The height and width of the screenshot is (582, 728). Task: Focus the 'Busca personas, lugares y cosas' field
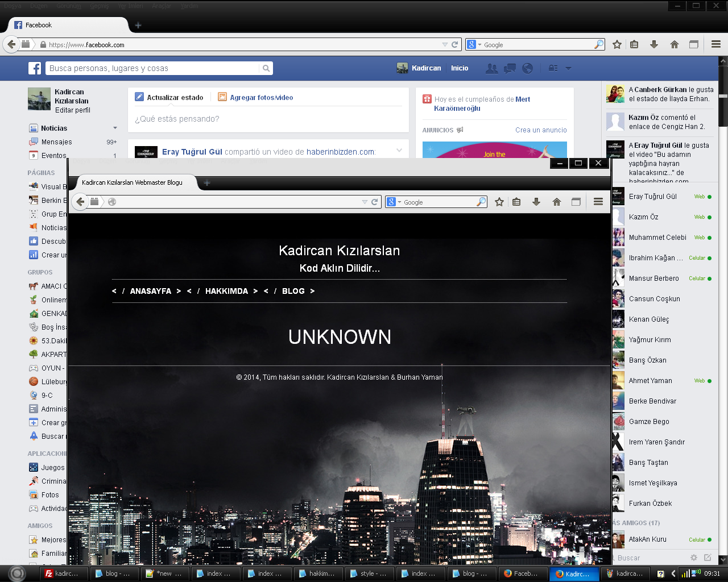coord(152,68)
